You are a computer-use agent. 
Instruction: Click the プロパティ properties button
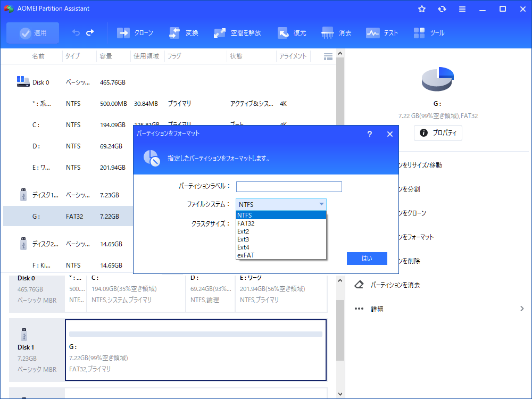pyautogui.click(x=438, y=132)
